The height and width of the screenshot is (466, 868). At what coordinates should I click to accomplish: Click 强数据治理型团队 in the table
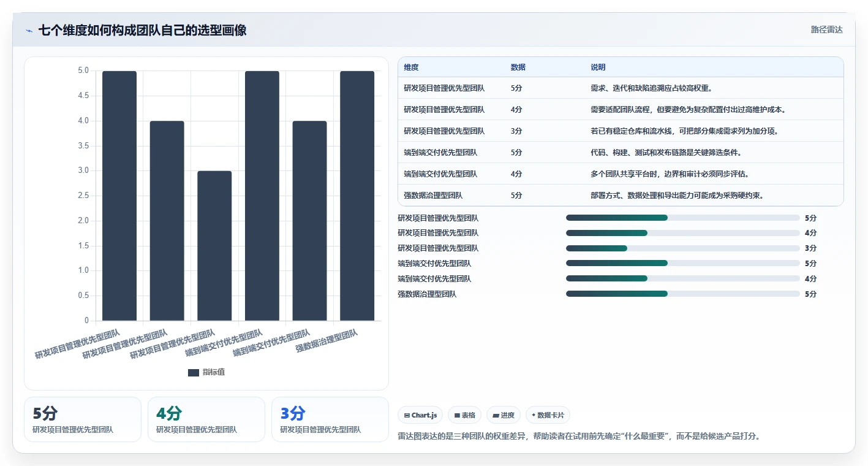point(433,196)
